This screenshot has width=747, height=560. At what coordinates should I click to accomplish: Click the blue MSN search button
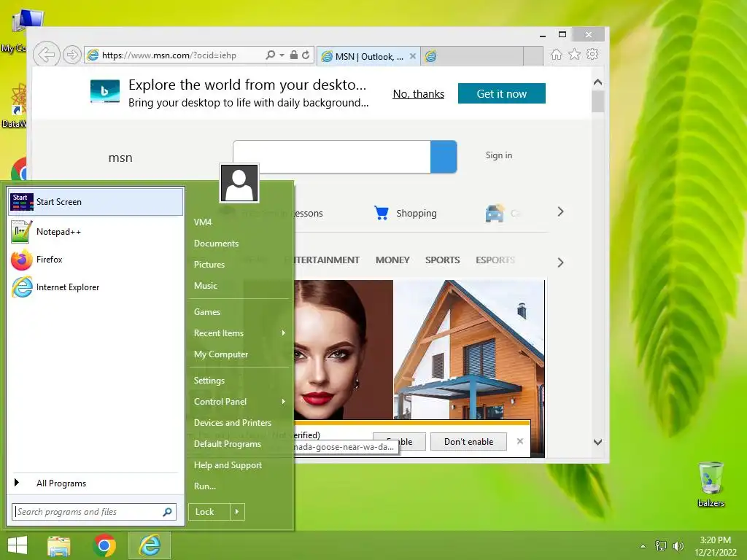pyautogui.click(x=444, y=157)
